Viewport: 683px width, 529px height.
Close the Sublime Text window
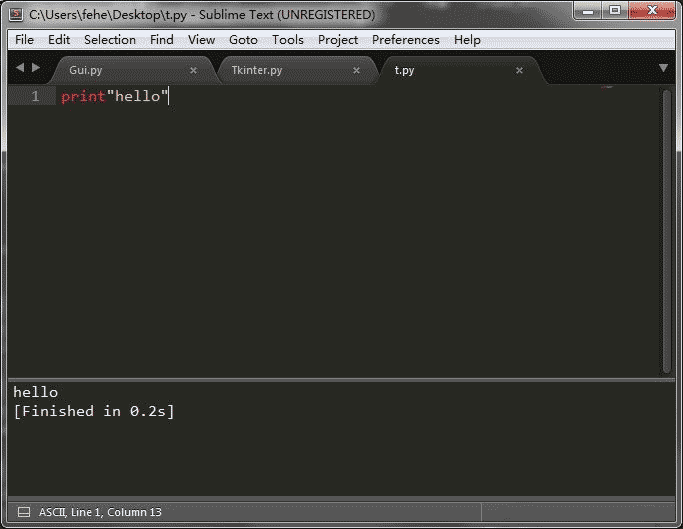(x=652, y=11)
